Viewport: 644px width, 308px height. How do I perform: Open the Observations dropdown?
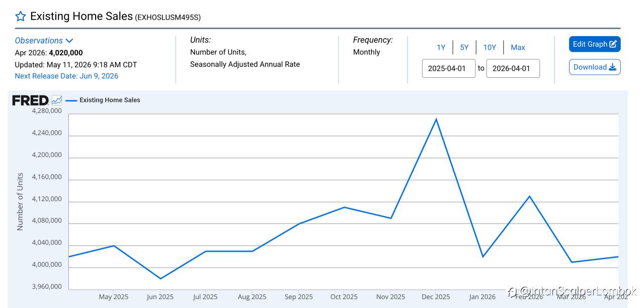click(x=44, y=41)
